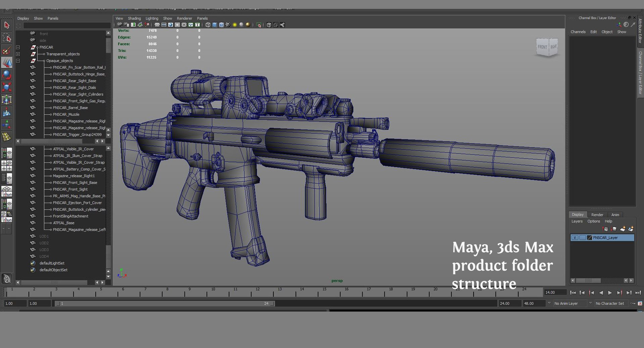Click the current frame field showing 14.00
Image resolution: width=644 pixels, height=348 pixels.
(555, 292)
